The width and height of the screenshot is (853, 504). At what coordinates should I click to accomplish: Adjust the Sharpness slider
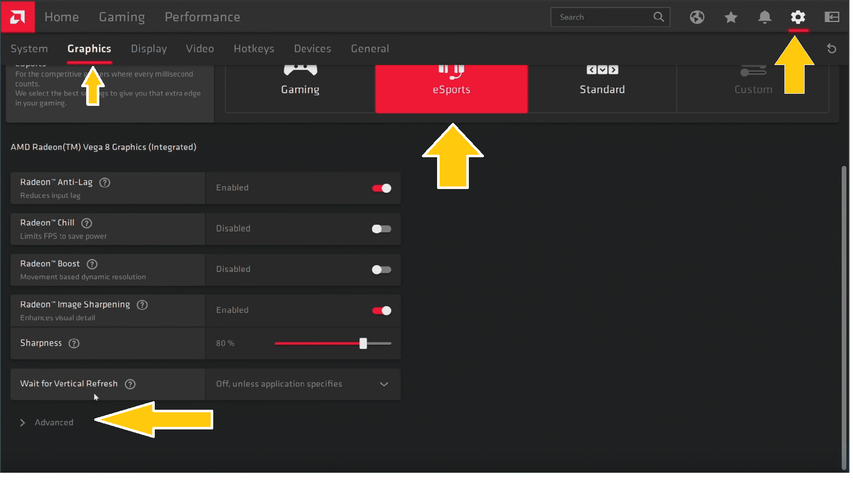click(x=363, y=343)
